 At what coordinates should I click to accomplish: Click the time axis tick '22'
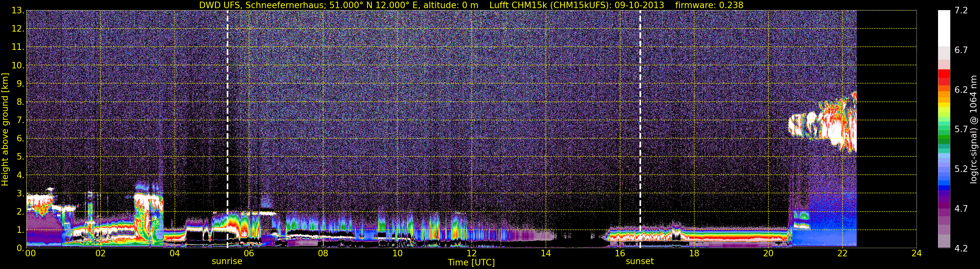point(842,253)
